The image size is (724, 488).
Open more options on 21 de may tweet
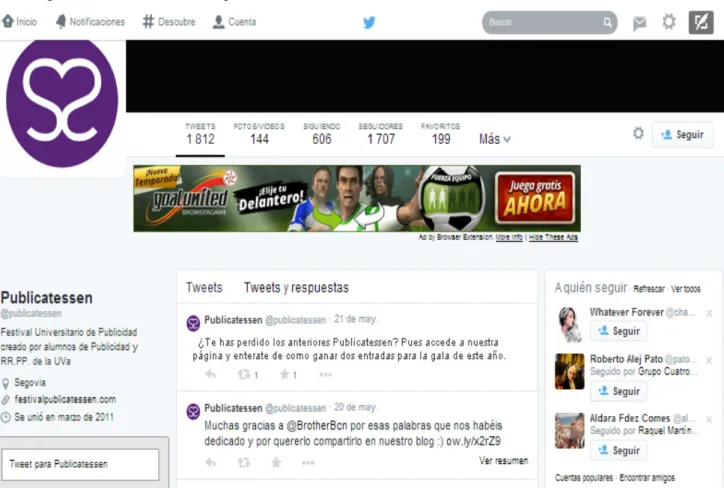[x=326, y=374]
